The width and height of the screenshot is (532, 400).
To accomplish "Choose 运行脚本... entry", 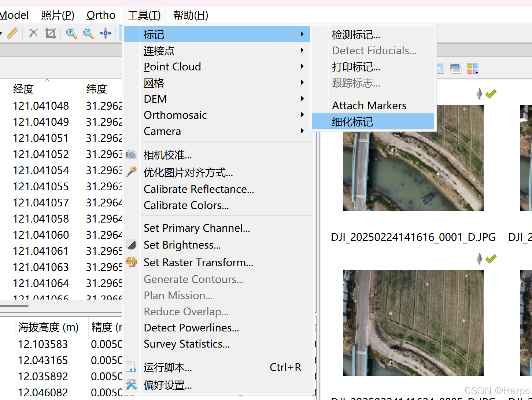I will pyautogui.click(x=218, y=367).
